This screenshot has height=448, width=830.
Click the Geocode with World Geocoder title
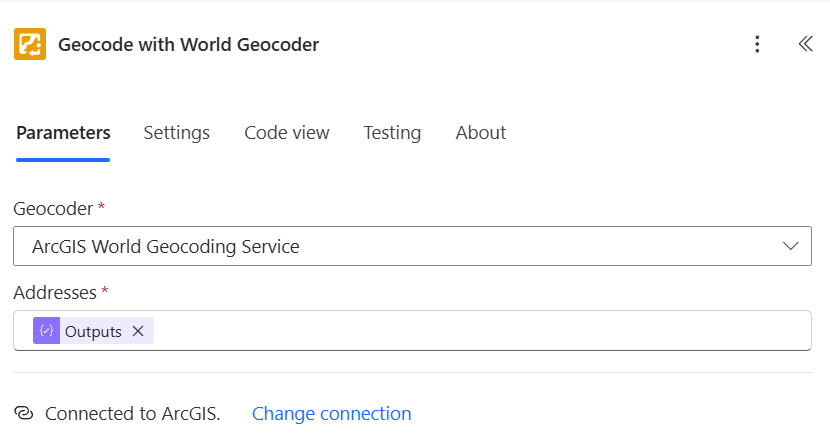click(188, 44)
